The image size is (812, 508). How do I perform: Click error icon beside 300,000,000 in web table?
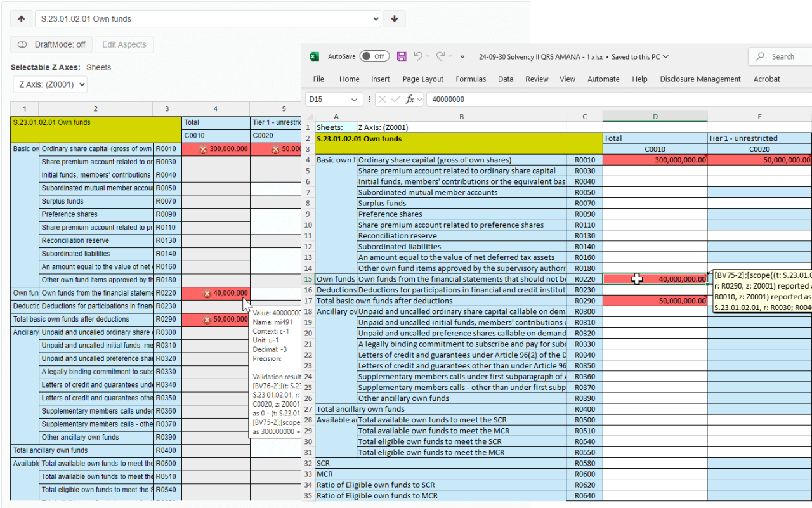tap(203, 149)
